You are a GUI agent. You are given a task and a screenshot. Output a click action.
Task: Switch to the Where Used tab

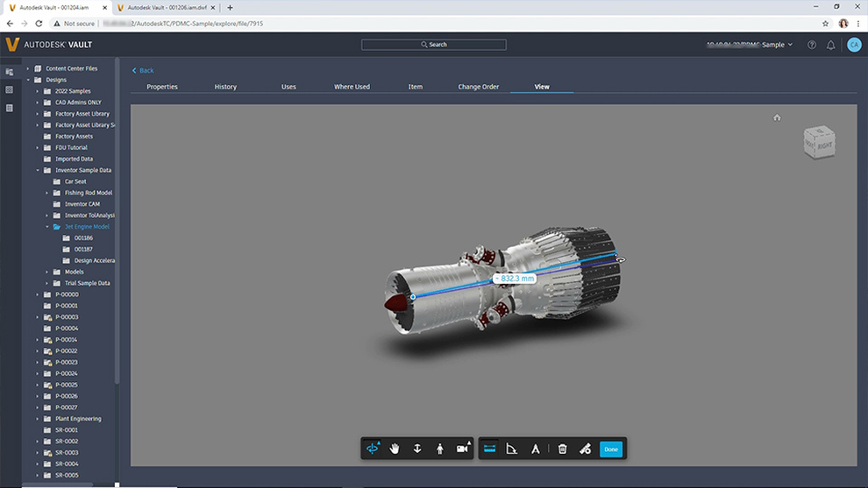tap(352, 87)
